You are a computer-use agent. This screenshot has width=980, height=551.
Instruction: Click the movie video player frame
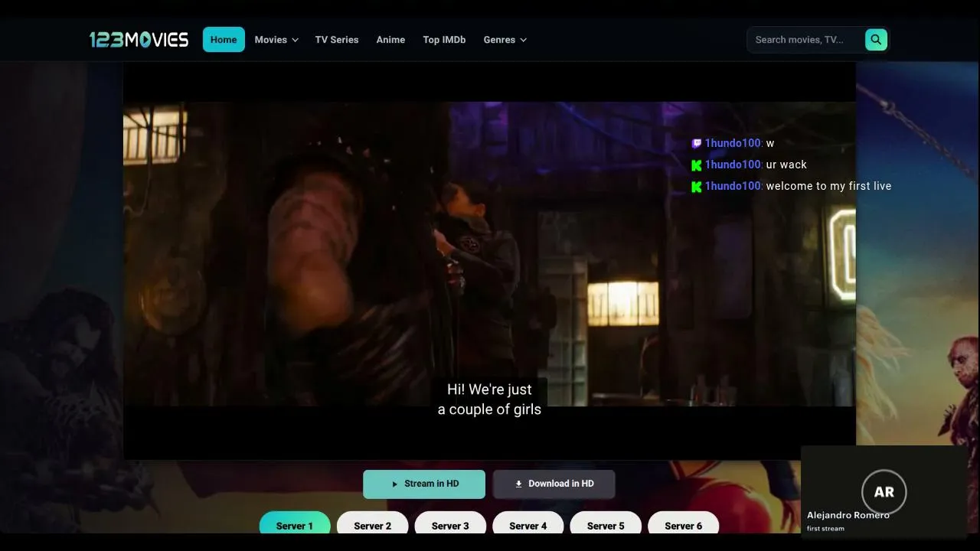(489, 261)
